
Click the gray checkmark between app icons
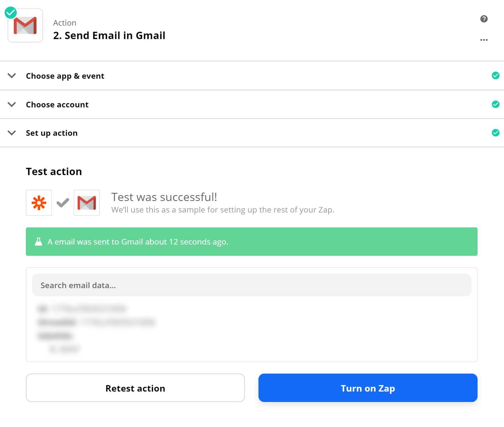[x=63, y=203]
